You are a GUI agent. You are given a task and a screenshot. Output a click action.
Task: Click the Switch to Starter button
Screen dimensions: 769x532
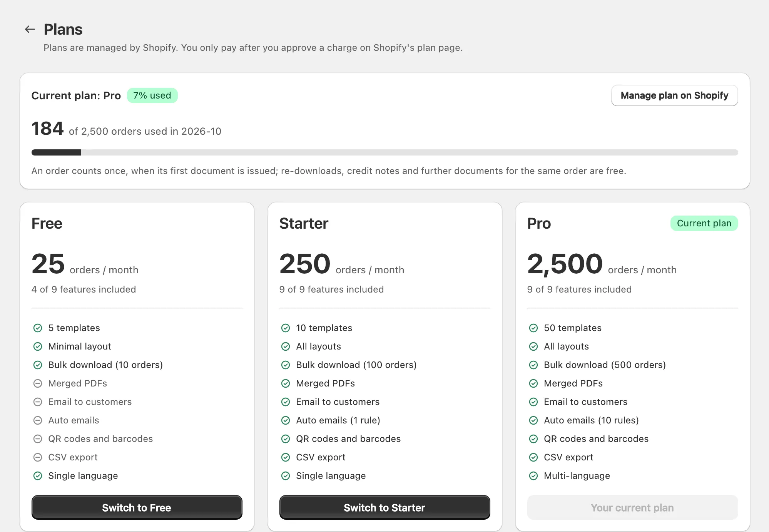(384, 507)
